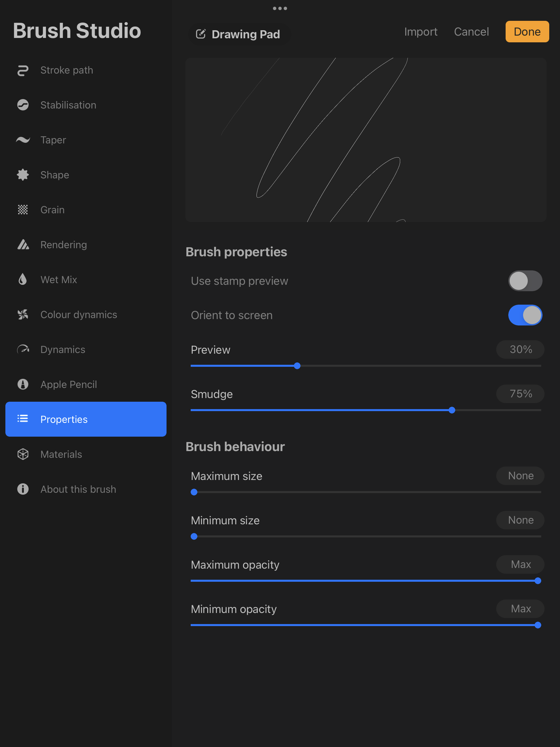Viewport: 560px width, 747px height.
Task: Open Colour dynamics section
Action: (x=86, y=315)
